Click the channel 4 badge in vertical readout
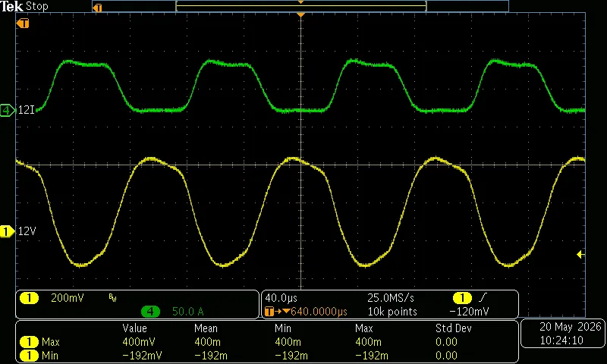The height and width of the screenshot is (364, 607). [x=150, y=312]
